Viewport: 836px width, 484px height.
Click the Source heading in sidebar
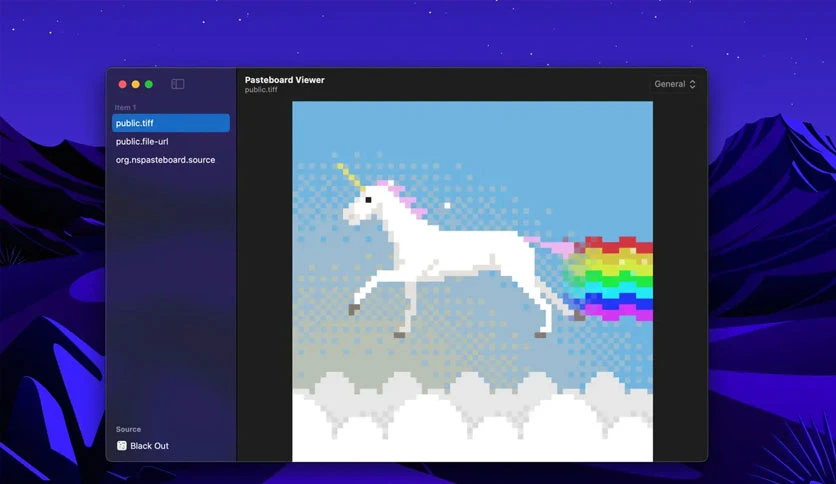click(128, 429)
